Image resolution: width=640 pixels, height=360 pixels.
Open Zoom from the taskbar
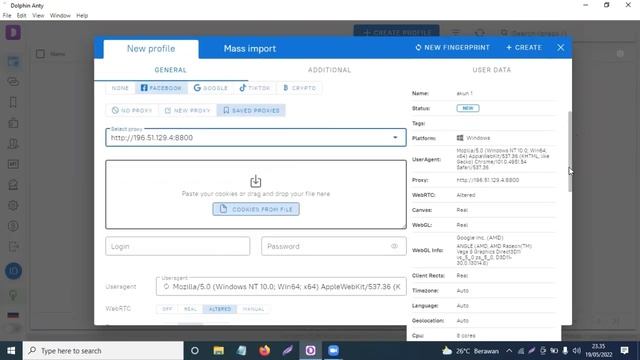point(333,351)
